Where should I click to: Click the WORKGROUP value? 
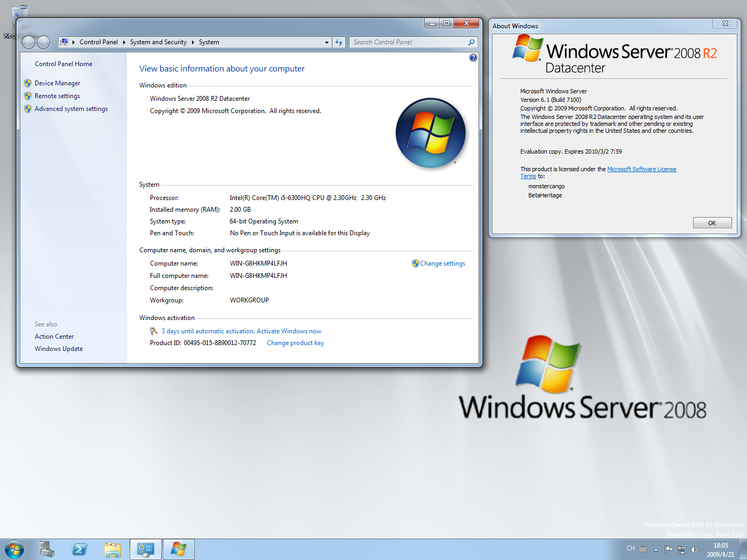click(249, 300)
